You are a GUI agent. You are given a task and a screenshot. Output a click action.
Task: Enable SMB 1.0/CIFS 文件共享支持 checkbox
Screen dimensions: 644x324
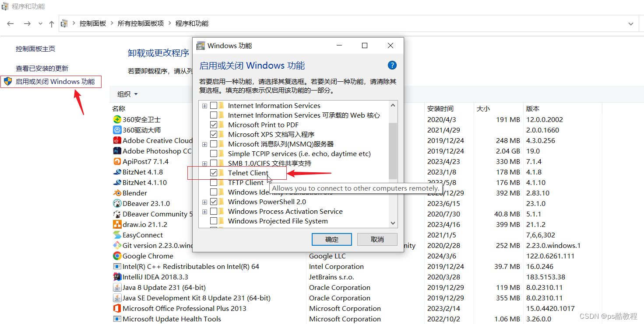[x=214, y=163]
